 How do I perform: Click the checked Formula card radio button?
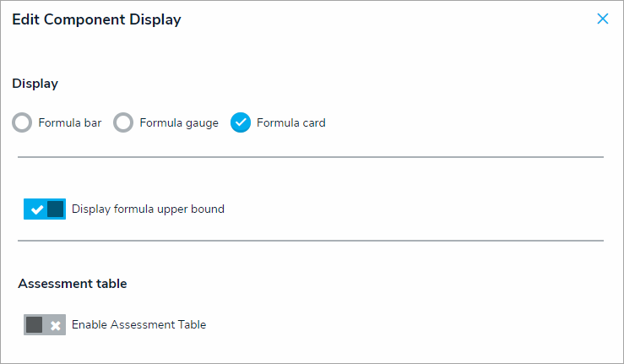pos(241,123)
